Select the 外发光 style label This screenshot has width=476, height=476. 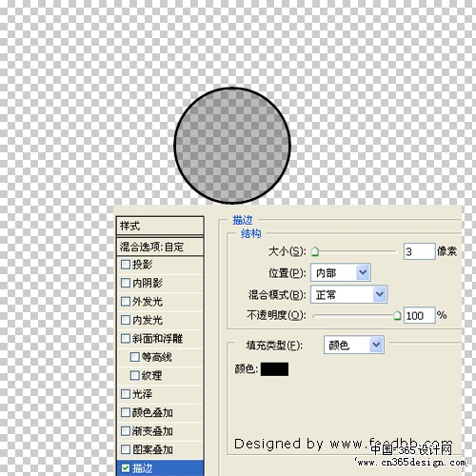pyautogui.click(x=148, y=301)
